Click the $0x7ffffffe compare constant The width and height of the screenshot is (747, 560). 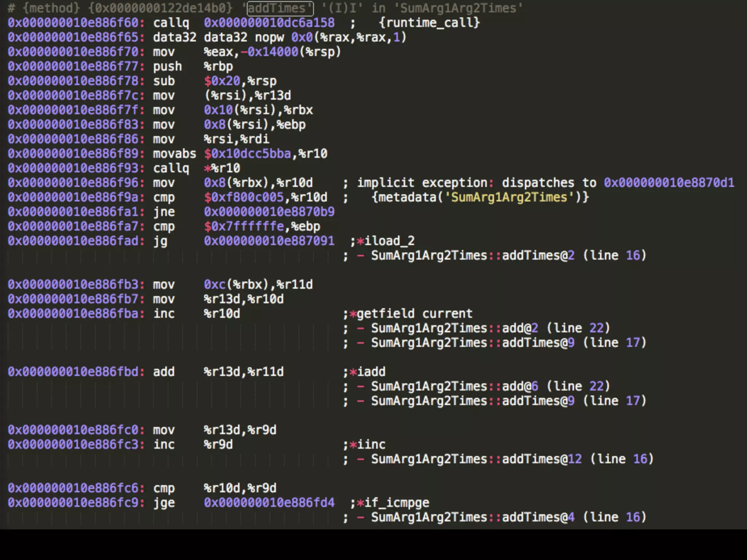(x=244, y=226)
